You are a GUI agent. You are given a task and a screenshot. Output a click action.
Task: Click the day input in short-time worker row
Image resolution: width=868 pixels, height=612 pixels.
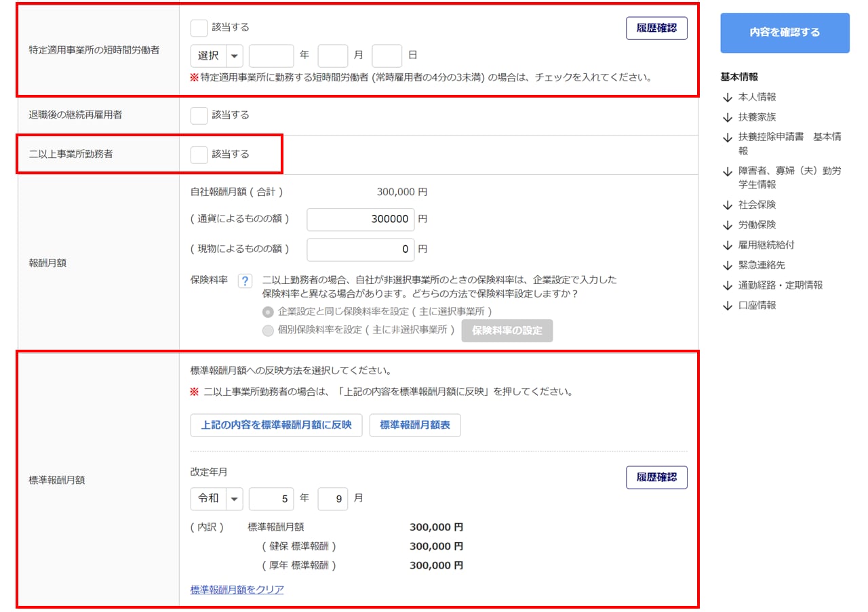387,56
